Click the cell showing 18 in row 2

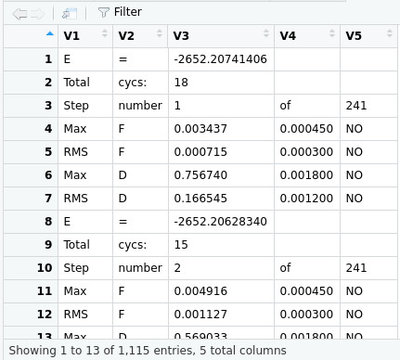[221, 82]
